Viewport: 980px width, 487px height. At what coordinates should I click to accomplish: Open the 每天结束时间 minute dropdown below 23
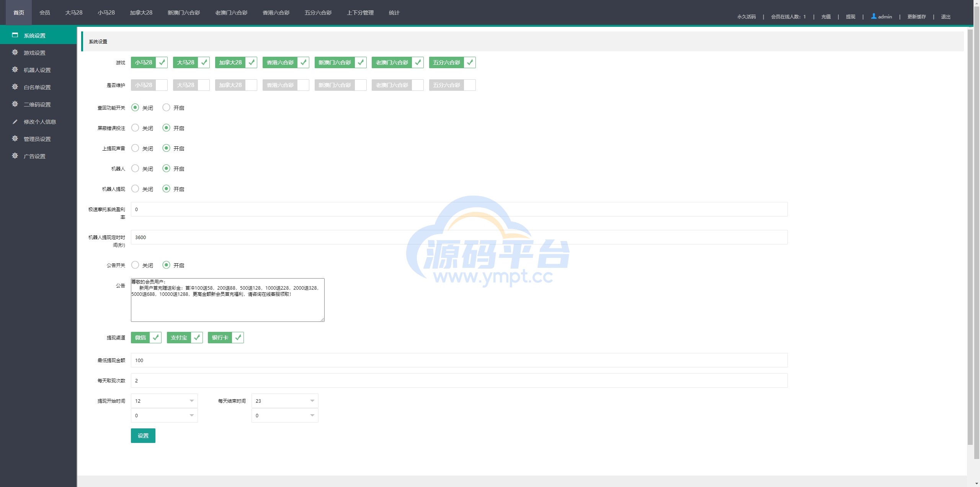tap(285, 415)
